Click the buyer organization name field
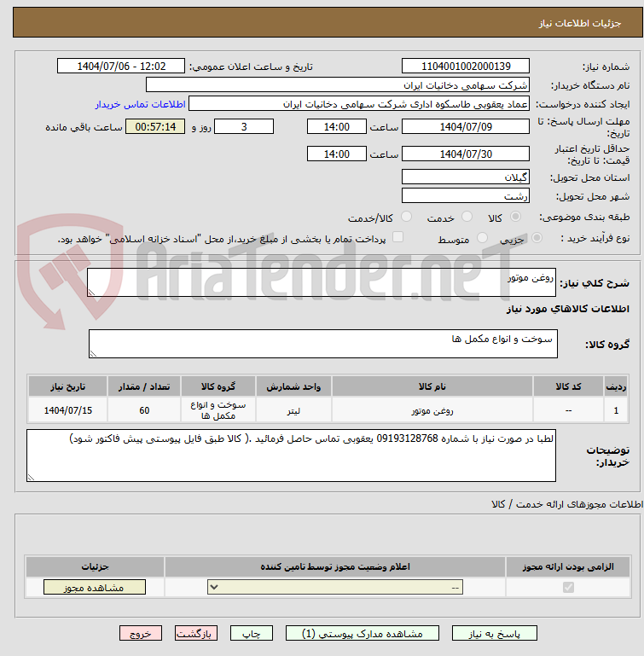 tap(337, 85)
